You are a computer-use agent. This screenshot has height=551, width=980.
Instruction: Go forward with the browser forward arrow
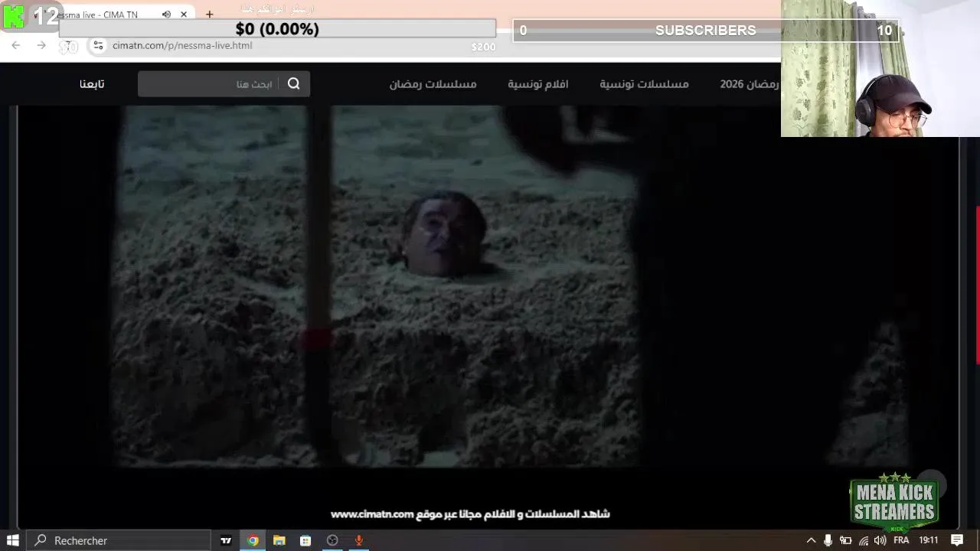click(41, 46)
